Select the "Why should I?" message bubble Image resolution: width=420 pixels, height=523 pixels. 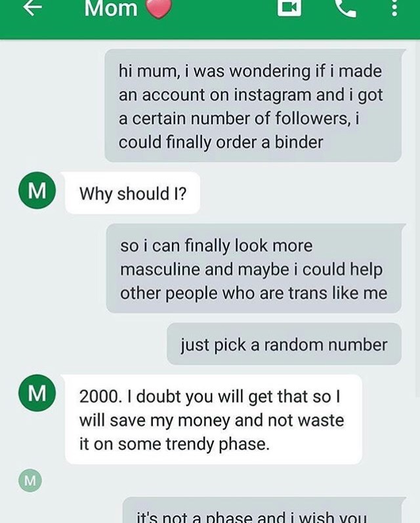pos(132,194)
